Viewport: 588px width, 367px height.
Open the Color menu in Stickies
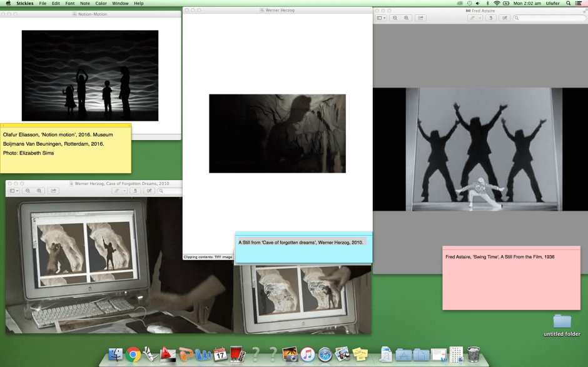point(101,4)
